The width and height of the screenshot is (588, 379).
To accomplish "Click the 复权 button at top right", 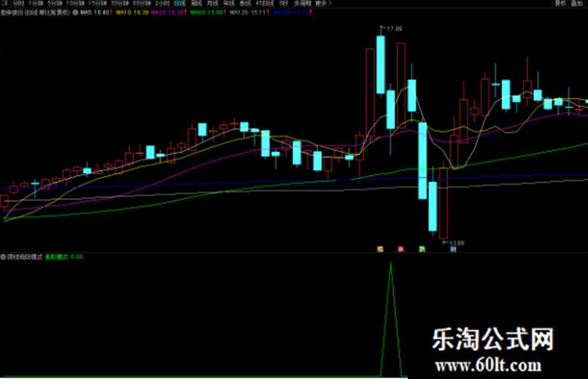I will pyautogui.click(x=560, y=3).
